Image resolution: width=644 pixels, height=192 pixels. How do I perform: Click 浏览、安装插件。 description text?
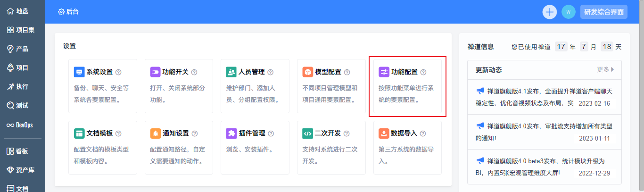[x=250, y=149]
